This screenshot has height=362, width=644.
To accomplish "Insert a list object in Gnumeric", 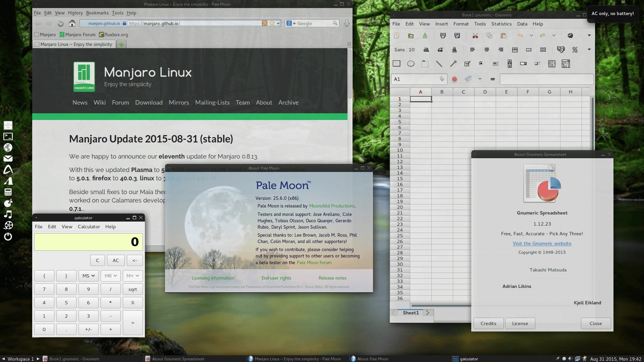I will pyautogui.click(x=552, y=64).
